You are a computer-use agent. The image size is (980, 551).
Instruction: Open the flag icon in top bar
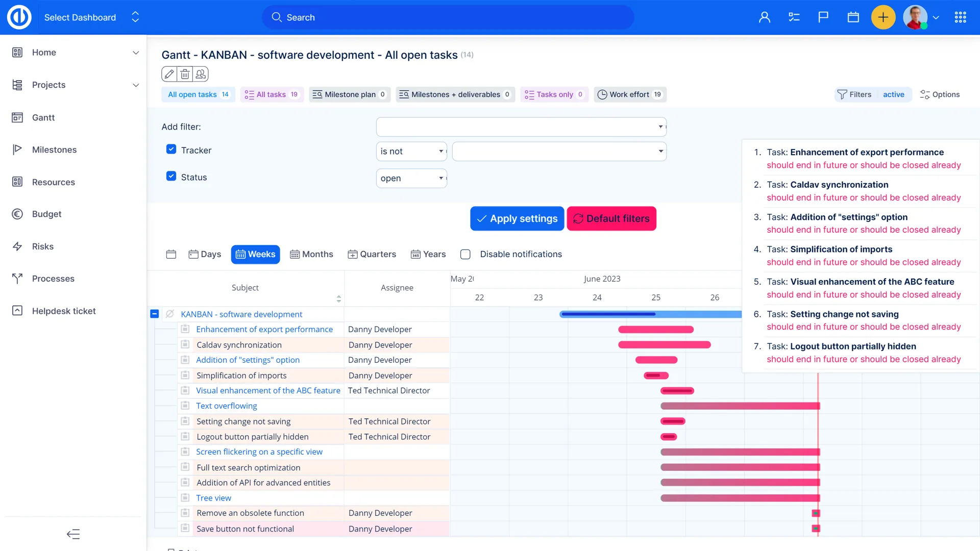(823, 17)
